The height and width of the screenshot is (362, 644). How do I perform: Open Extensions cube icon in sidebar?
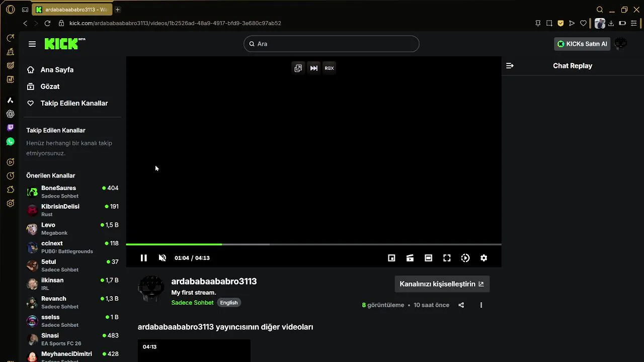pos(10,190)
